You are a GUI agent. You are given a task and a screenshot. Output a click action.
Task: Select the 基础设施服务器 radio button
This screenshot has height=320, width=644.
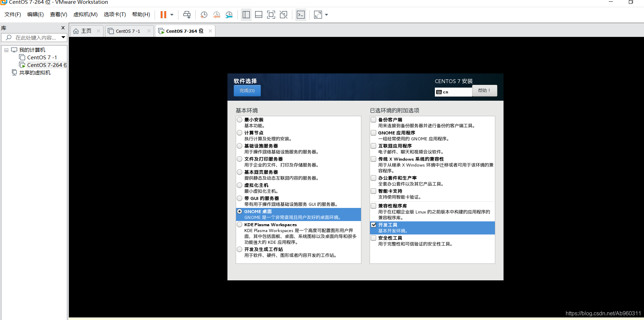pyautogui.click(x=240, y=146)
